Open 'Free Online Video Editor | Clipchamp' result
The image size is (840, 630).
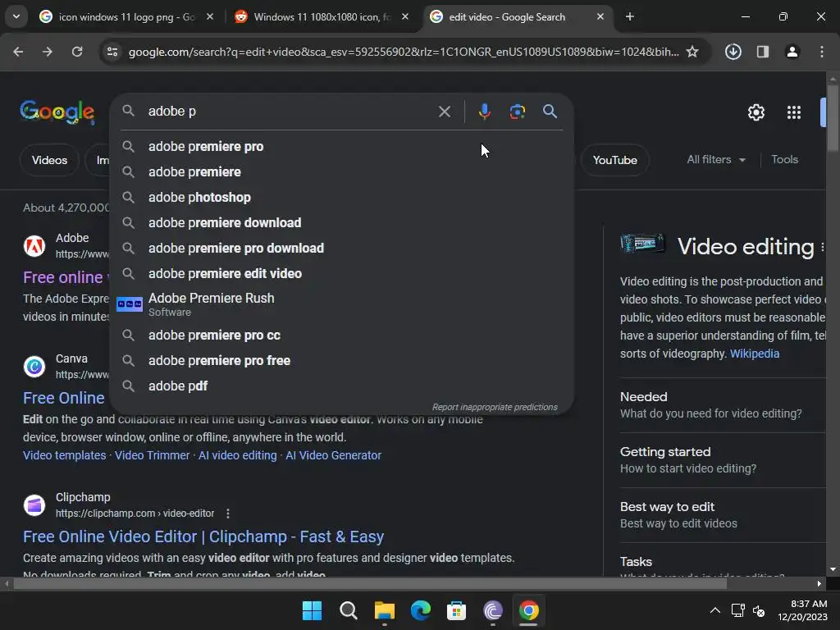[x=203, y=536]
